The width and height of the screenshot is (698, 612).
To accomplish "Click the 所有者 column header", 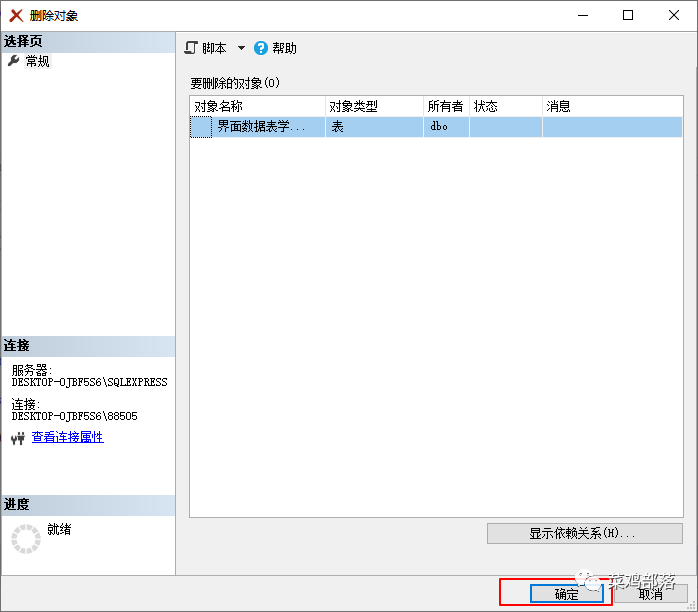I will point(446,106).
